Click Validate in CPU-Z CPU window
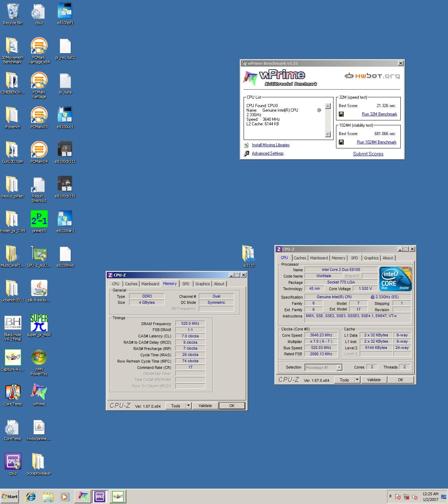The height and width of the screenshot is (504, 448). (374, 380)
